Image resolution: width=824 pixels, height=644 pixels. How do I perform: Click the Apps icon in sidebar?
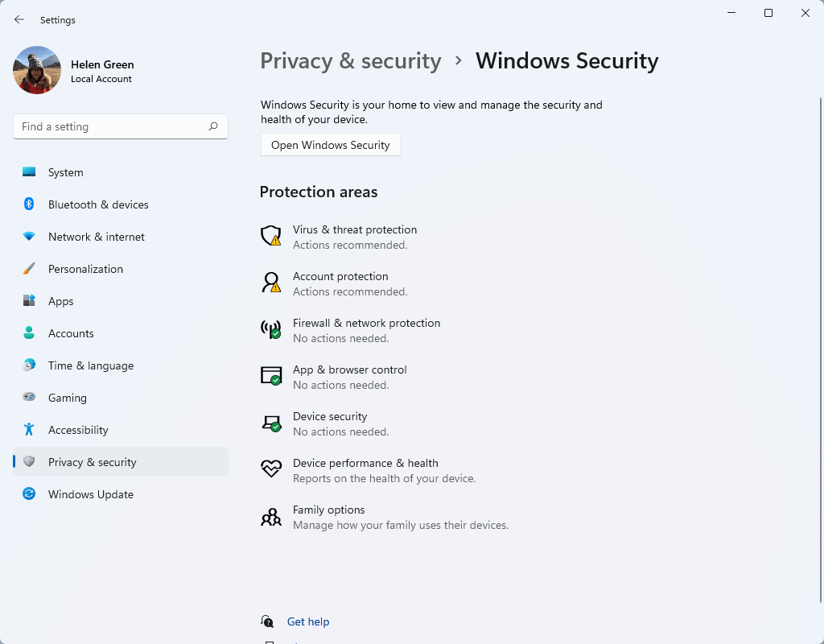tap(29, 301)
